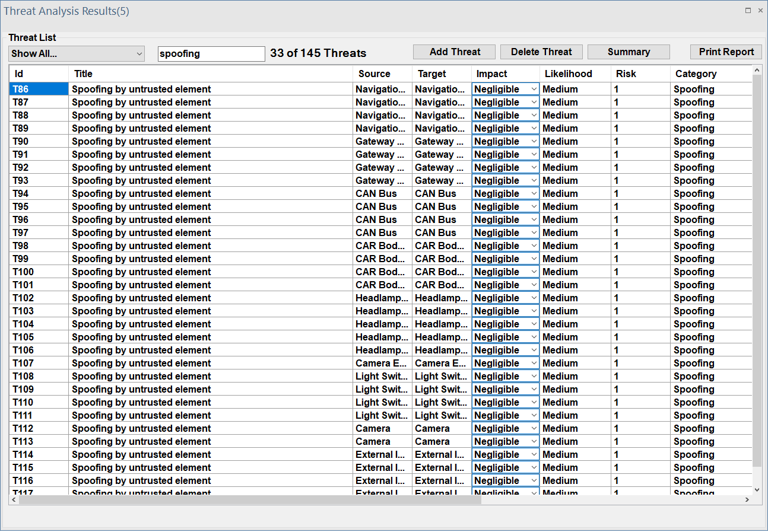
Task: Click the spoofing search field
Action: point(211,54)
